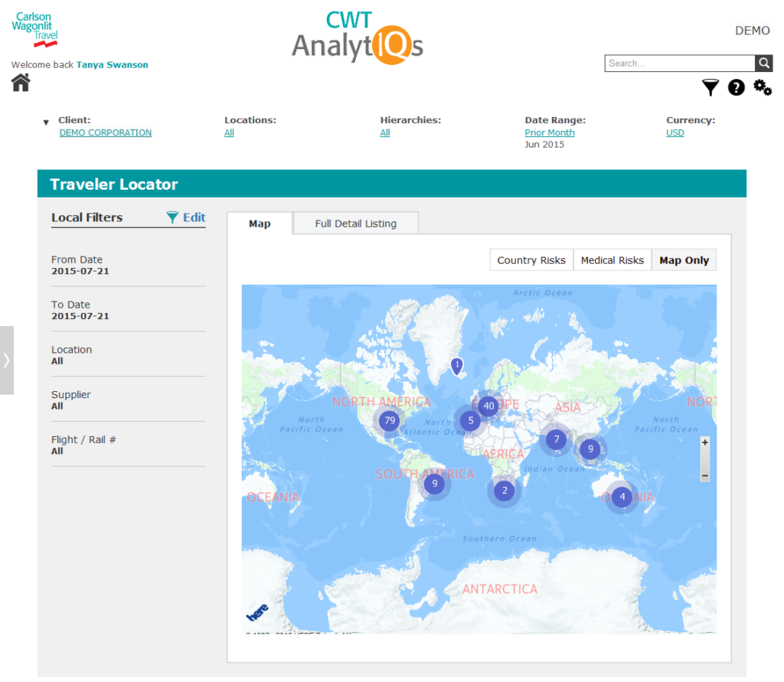Open the Prior Month date range link
Screen dimensions: 784x682
pyautogui.click(x=550, y=132)
